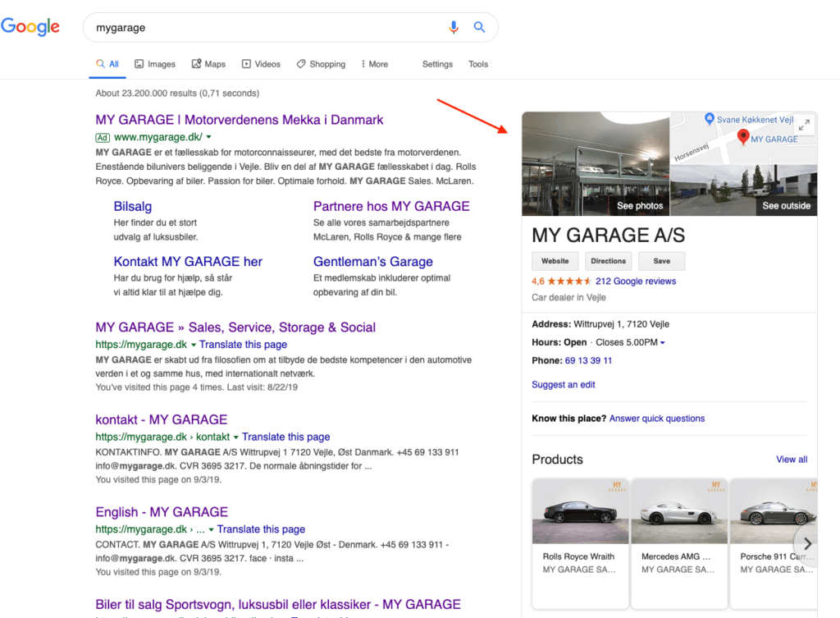This screenshot has height=618, width=840.
Task: Open Kontakt MY GARAGE her sitelink
Action: [188, 262]
